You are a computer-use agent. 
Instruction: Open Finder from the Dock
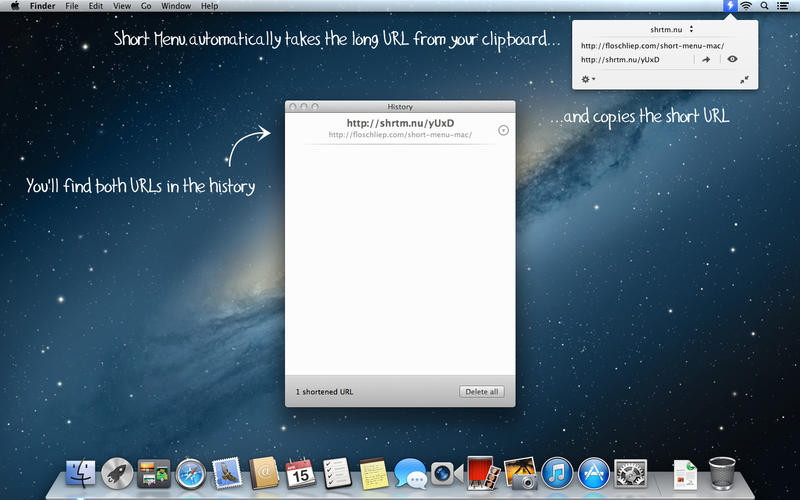(81, 473)
